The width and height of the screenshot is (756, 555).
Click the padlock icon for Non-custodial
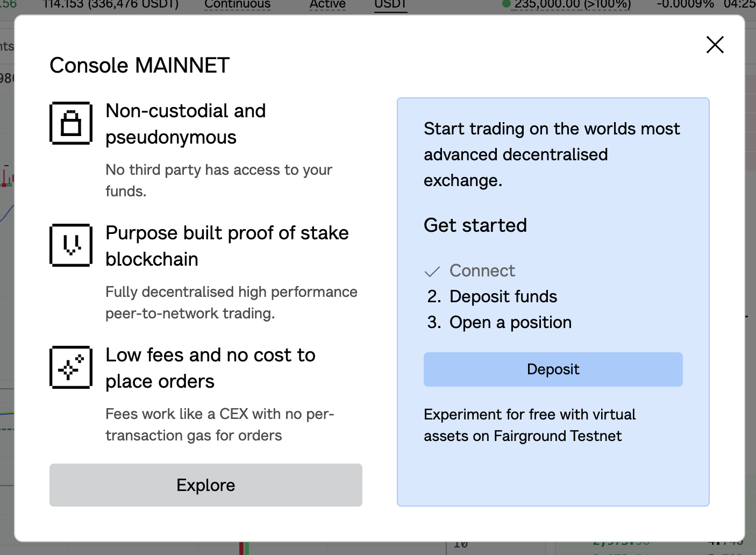(71, 123)
